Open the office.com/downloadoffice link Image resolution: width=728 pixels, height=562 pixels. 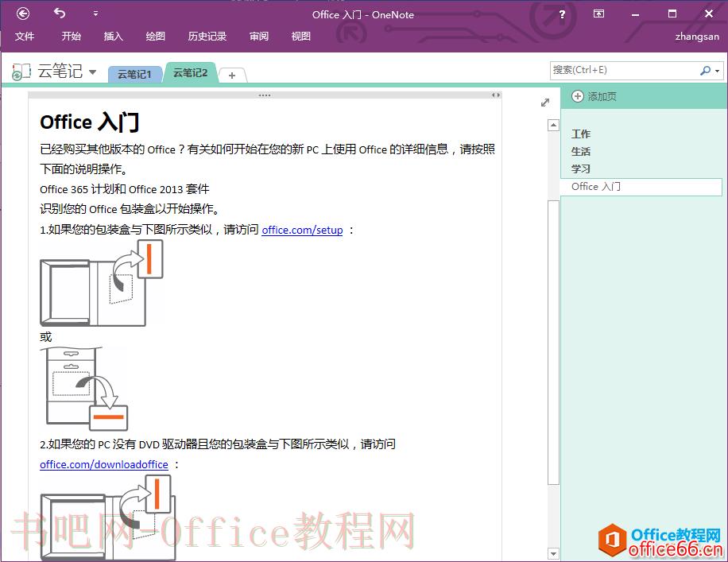pyautogui.click(x=104, y=464)
